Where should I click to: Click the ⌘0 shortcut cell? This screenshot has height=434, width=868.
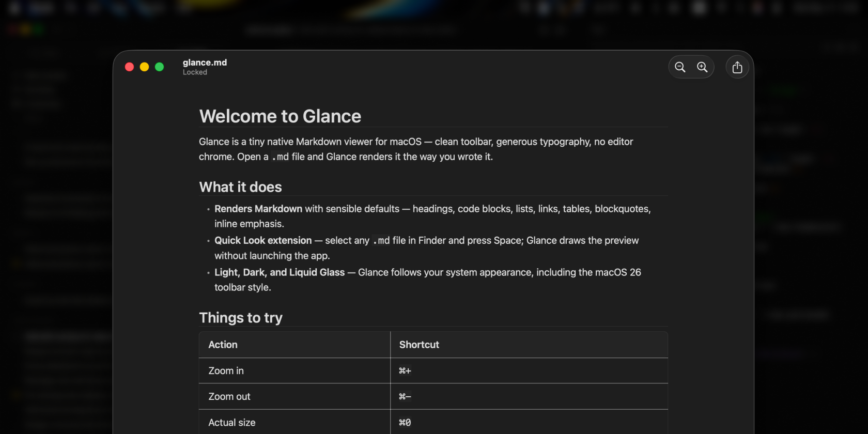[x=529, y=423]
